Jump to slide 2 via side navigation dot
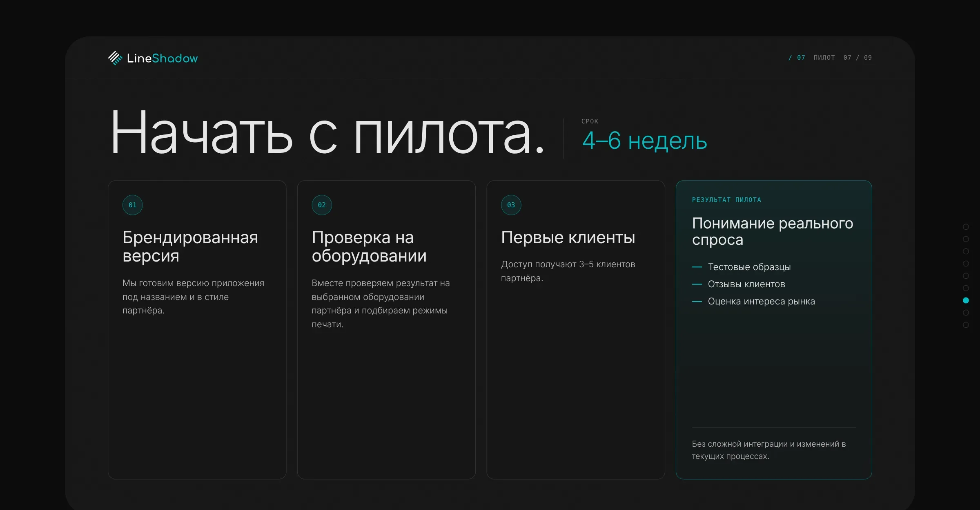The image size is (980, 510). [x=966, y=239]
